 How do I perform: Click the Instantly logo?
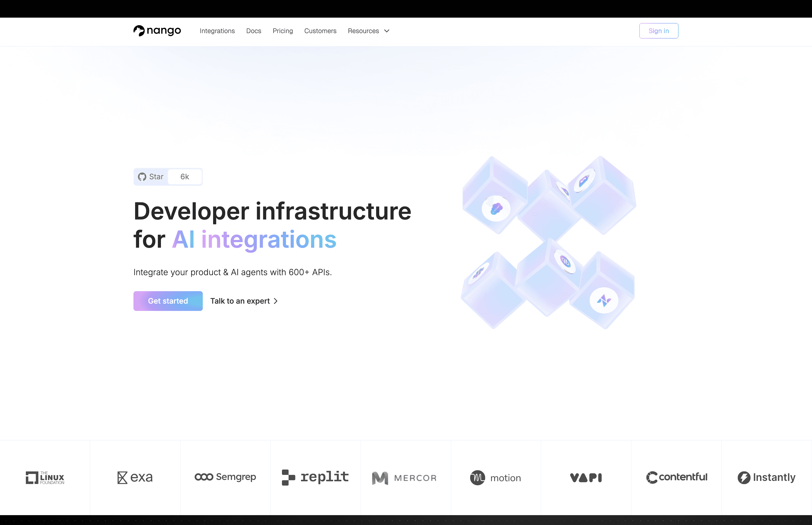pos(766,477)
